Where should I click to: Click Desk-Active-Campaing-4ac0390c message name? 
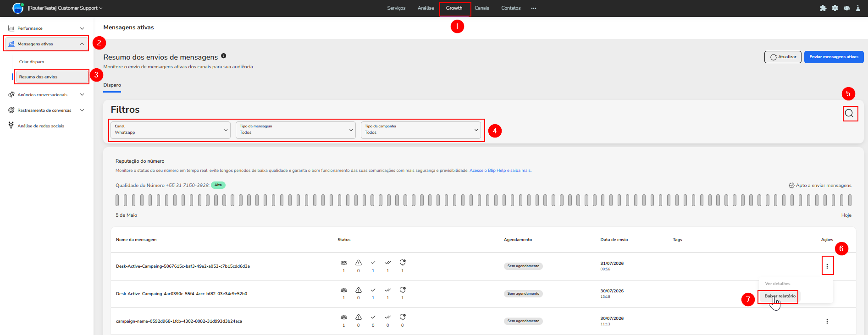pyautogui.click(x=182, y=294)
